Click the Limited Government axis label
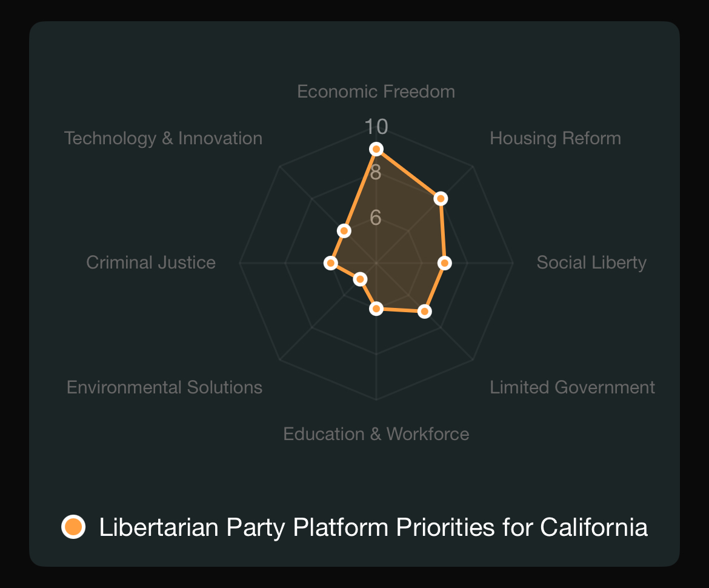709x588 pixels. [573, 387]
